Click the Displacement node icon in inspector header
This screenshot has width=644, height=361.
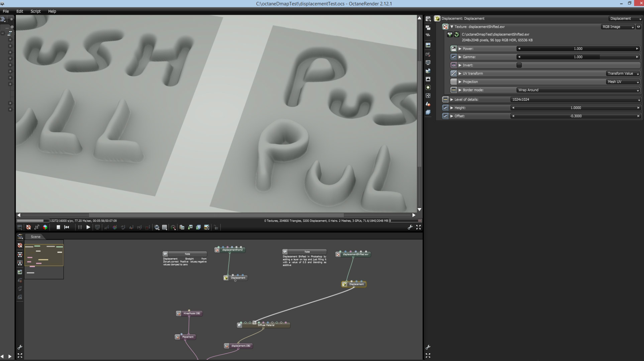tap(437, 18)
